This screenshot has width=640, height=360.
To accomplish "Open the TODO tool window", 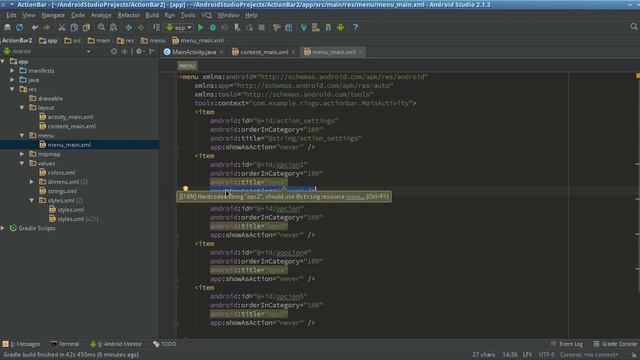I will 164,344.
